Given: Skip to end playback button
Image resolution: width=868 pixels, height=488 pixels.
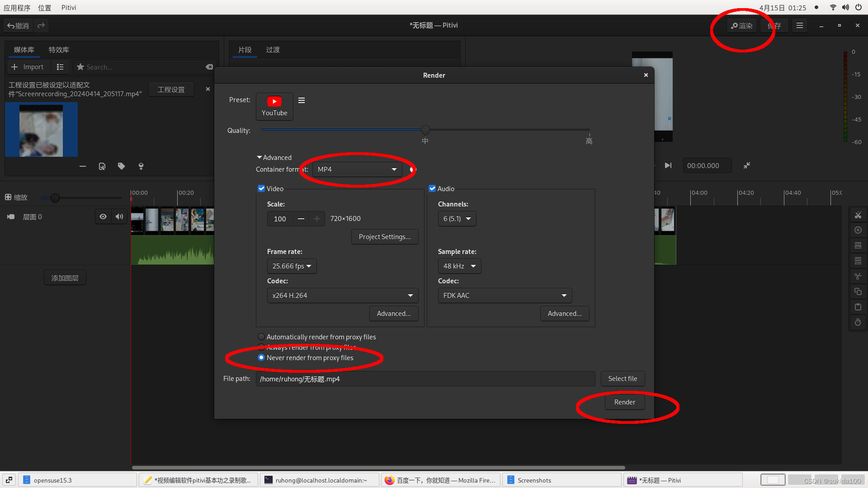Looking at the screenshot, I should pyautogui.click(x=668, y=166).
